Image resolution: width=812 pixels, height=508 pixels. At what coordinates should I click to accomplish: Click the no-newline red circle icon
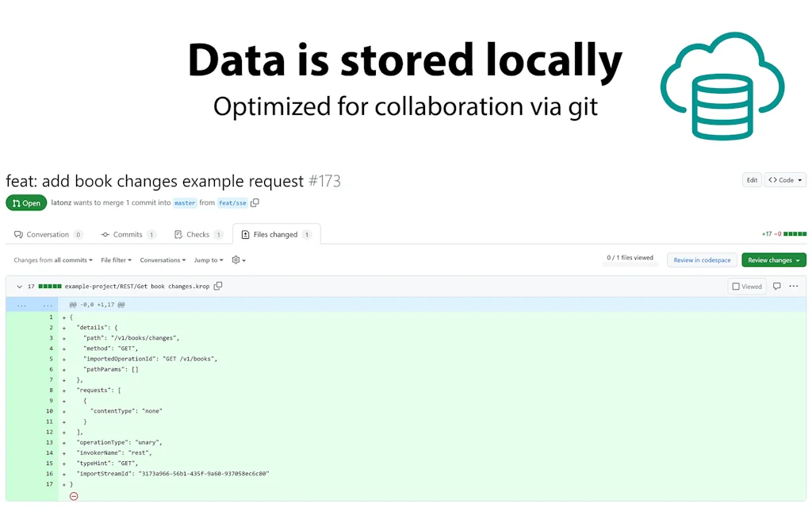[74, 496]
